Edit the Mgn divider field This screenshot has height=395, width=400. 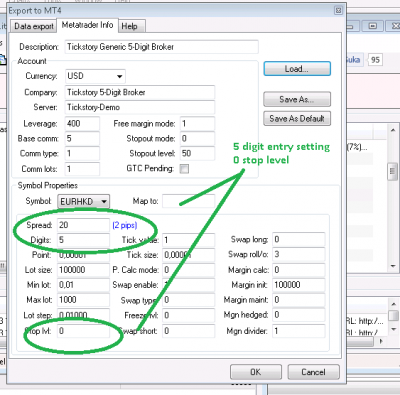299,331
